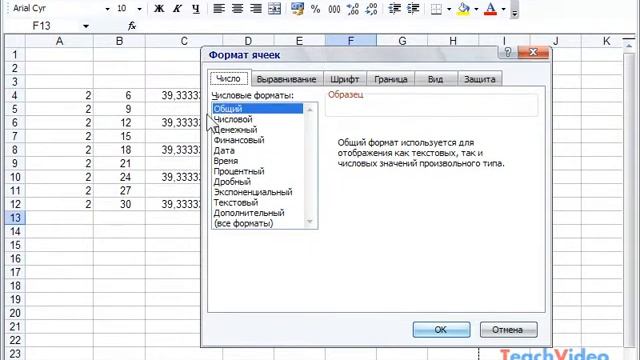Open the Name Box dropdown arrow
This screenshot has width=640, height=360.
click(x=86, y=26)
